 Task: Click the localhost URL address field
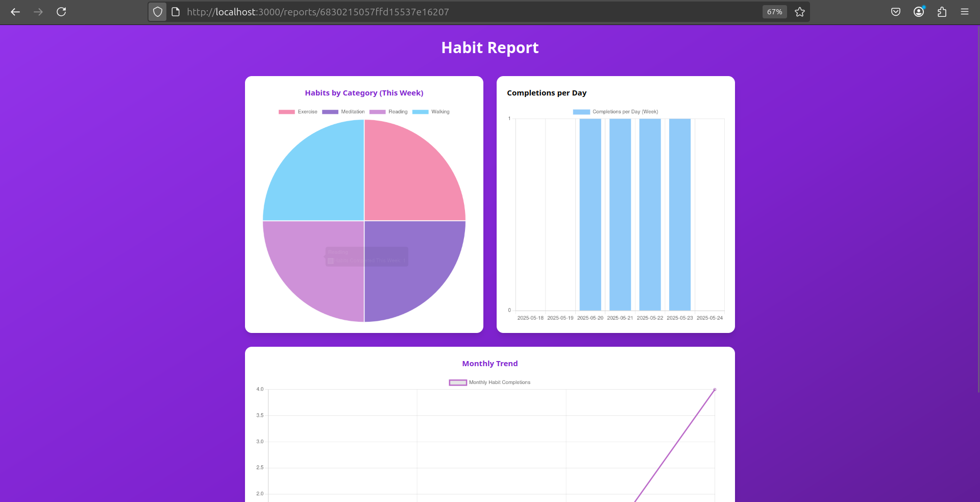click(x=459, y=12)
